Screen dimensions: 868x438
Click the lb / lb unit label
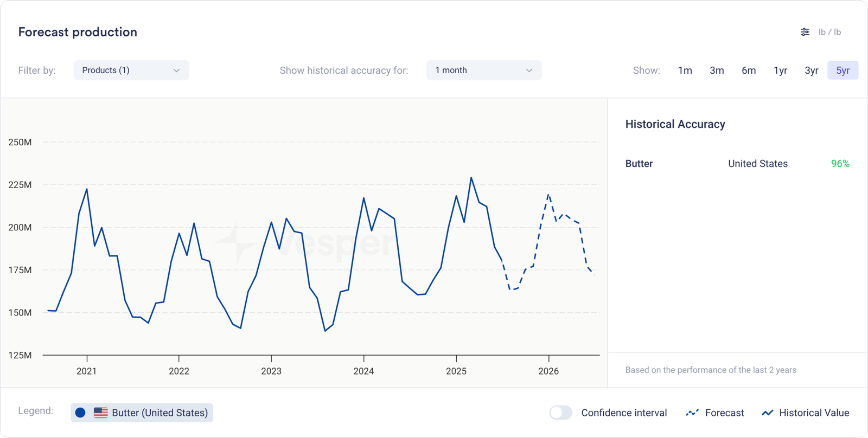(829, 32)
